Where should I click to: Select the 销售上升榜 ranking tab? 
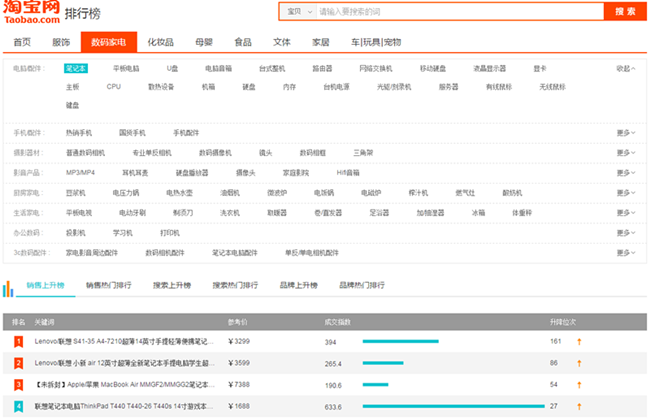click(x=46, y=285)
